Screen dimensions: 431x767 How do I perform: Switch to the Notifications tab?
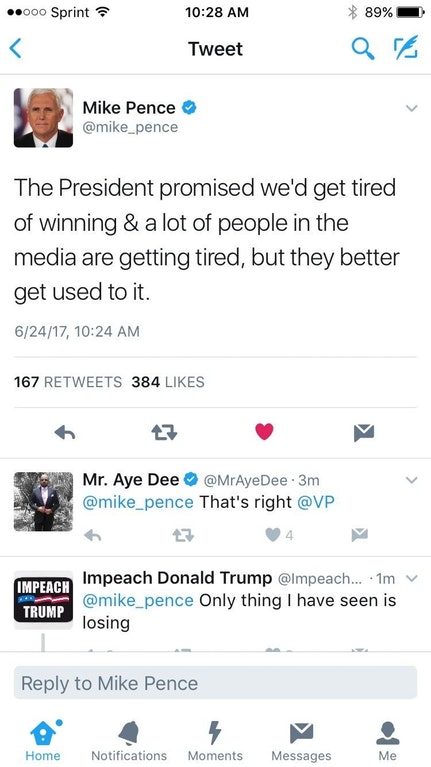pos(129,742)
